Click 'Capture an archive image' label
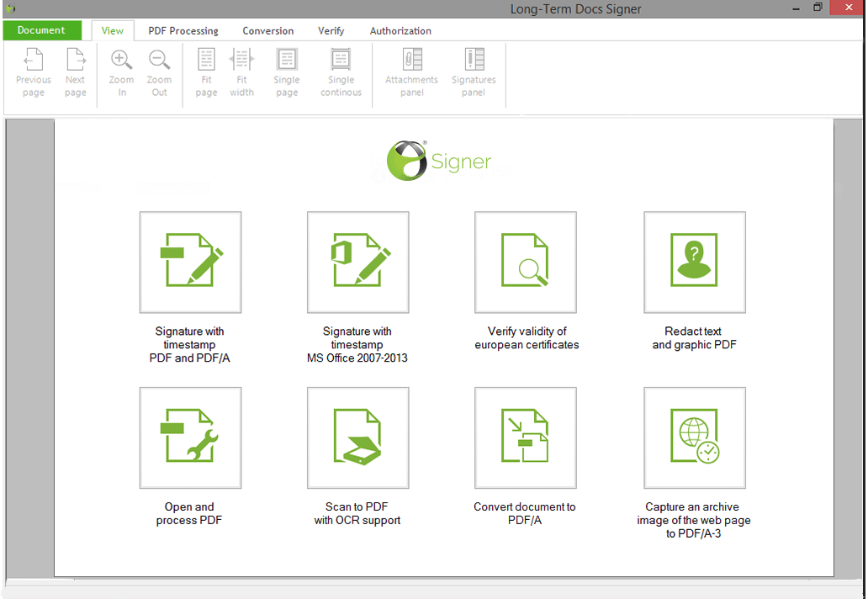This screenshot has width=868, height=599. [694, 520]
